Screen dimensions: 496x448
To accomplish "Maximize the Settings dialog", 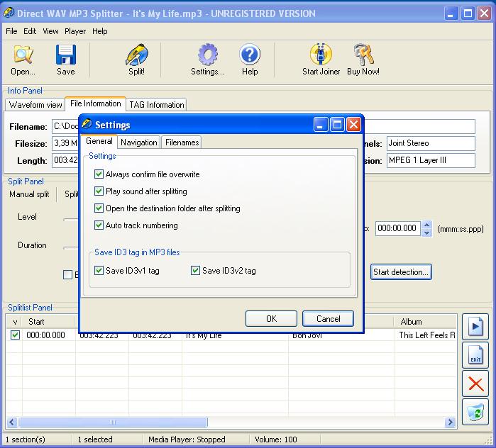I will [337, 125].
